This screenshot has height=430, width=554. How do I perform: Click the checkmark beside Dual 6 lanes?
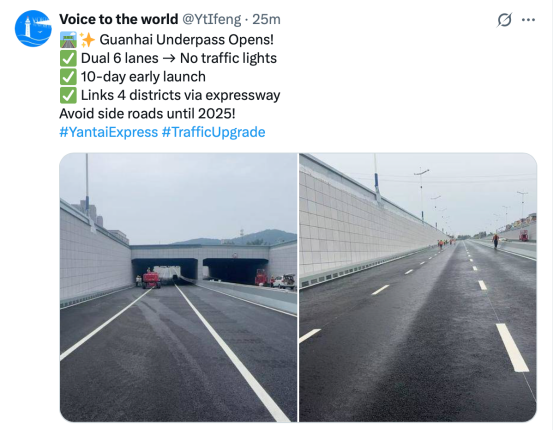pos(68,58)
